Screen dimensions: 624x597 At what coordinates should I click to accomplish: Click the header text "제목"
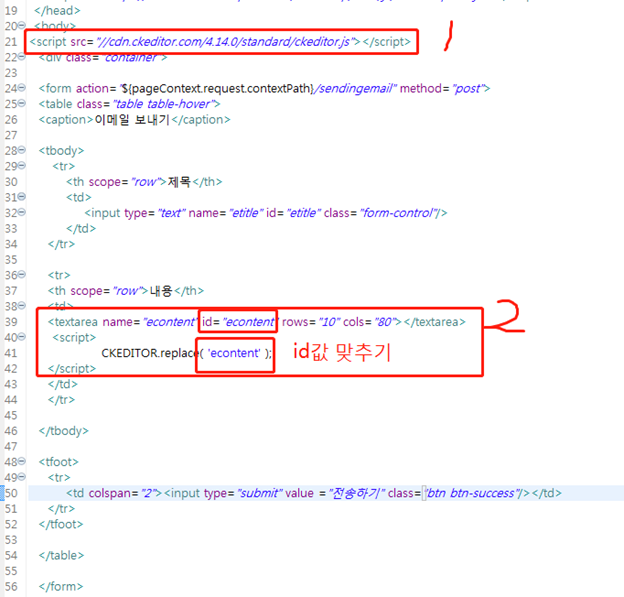pyautogui.click(x=179, y=182)
